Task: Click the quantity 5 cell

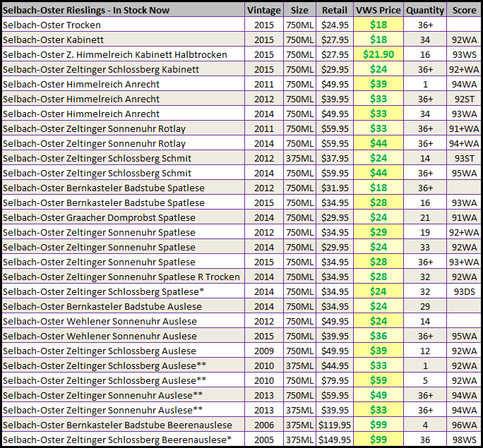Action: pyautogui.click(x=425, y=380)
